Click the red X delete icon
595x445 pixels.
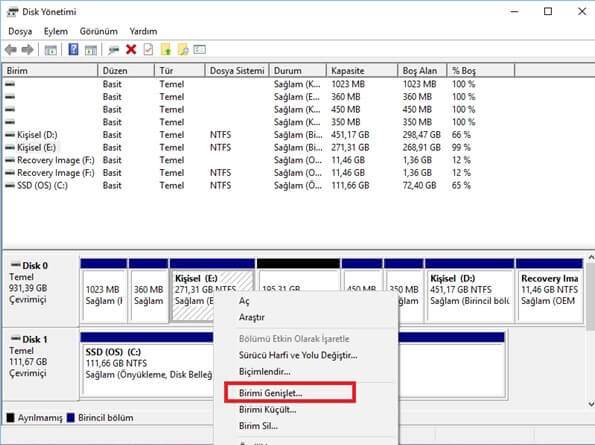(x=131, y=50)
